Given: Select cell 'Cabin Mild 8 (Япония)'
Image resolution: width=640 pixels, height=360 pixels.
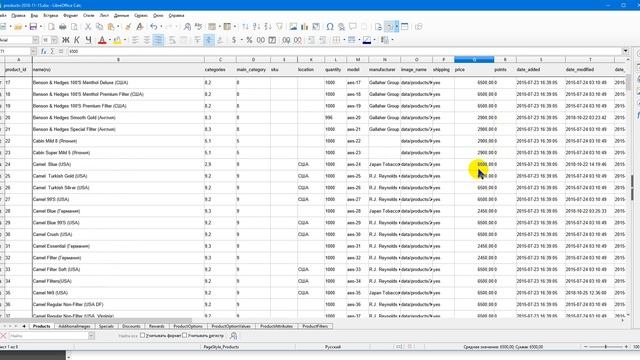Looking at the screenshot, I should (x=118, y=141).
